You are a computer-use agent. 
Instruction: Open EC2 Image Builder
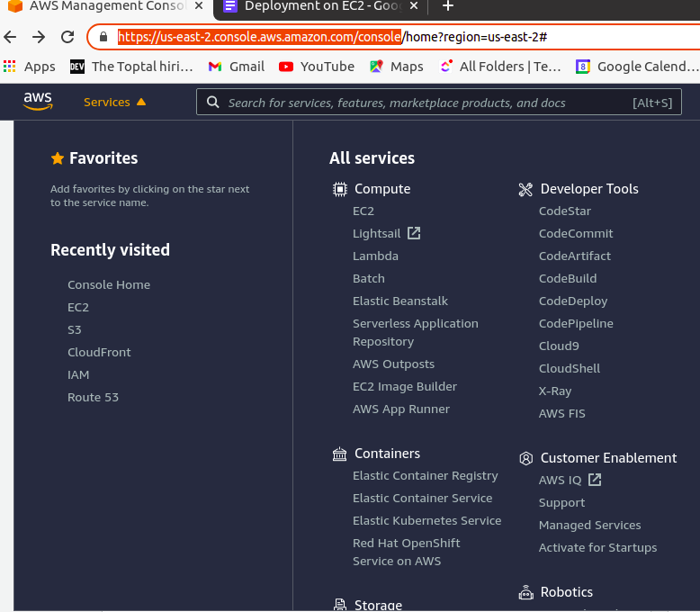pos(405,386)
